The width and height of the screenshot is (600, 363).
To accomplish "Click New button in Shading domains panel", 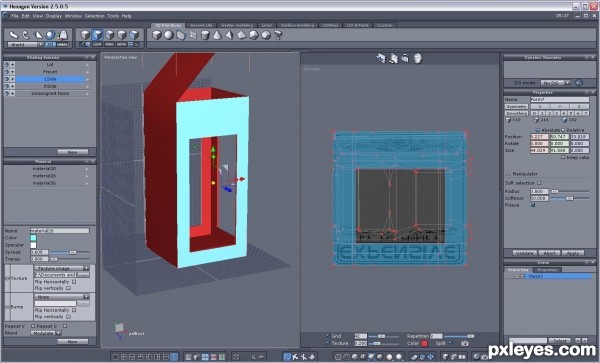I will (73, 152).
